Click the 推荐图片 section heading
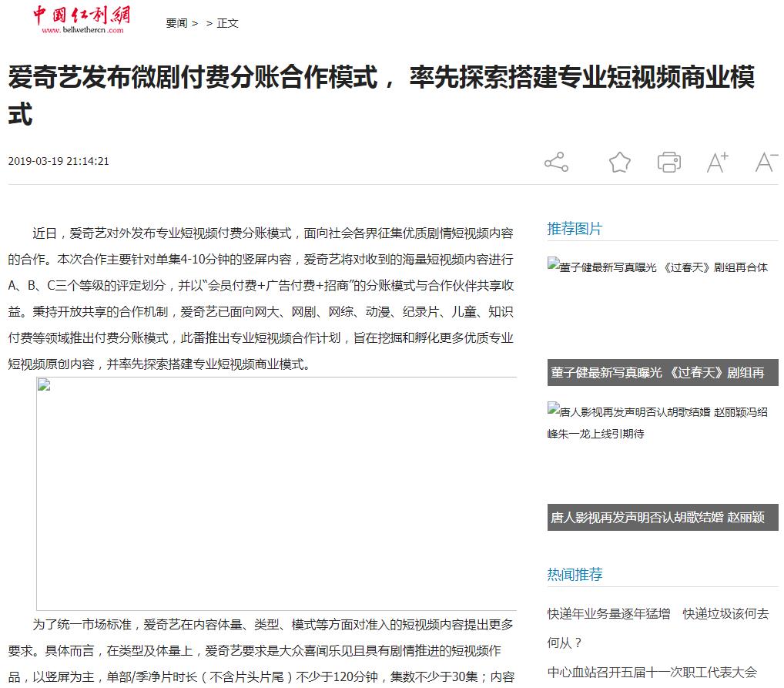This screenshot has width=784, height=688. (x=575, y=229)
